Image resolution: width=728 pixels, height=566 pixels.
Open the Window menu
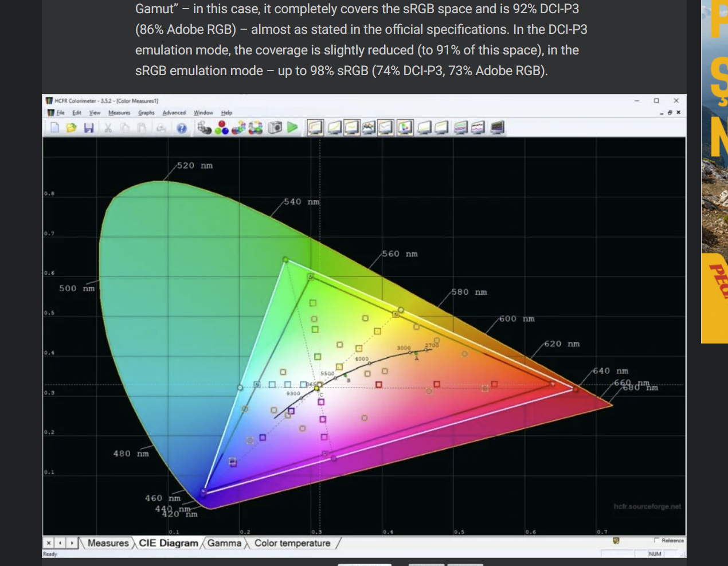(203, 112)
